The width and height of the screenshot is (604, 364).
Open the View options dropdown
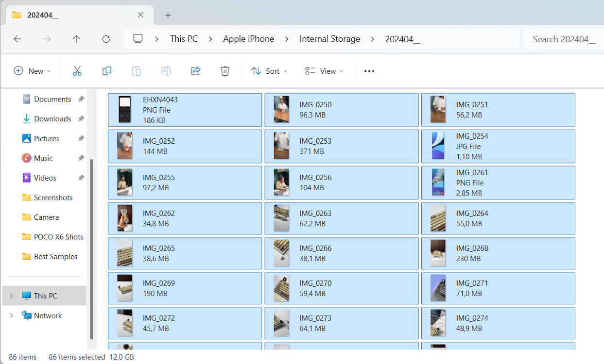click(x=324, y=71)
